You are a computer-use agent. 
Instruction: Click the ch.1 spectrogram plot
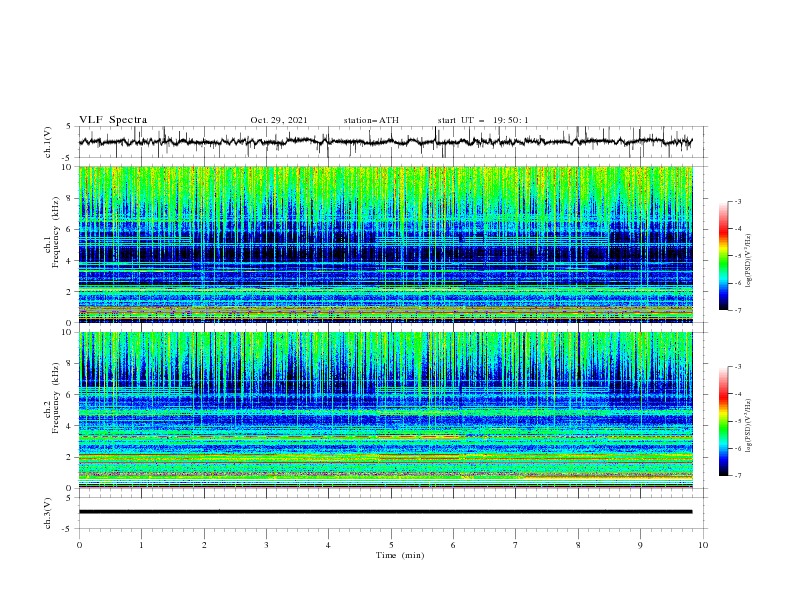[385, 244]
